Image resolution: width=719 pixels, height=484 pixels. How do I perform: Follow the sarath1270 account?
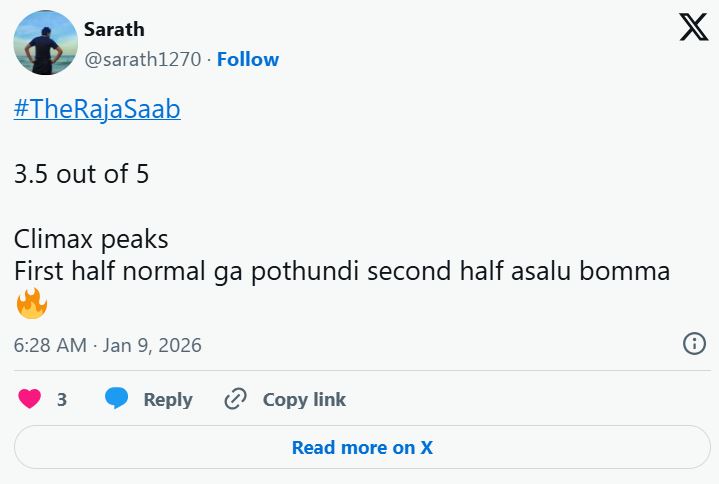pos(248,59)
